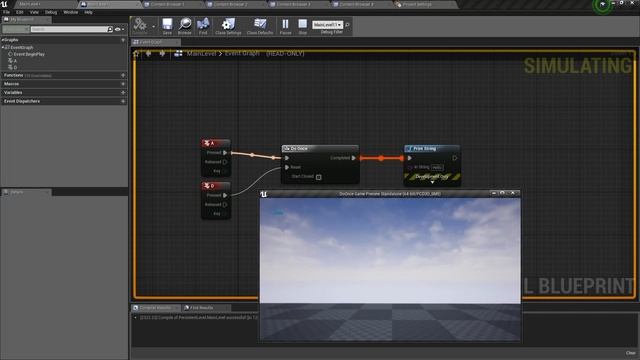Collapse the Graphs section

coord(3,40)
